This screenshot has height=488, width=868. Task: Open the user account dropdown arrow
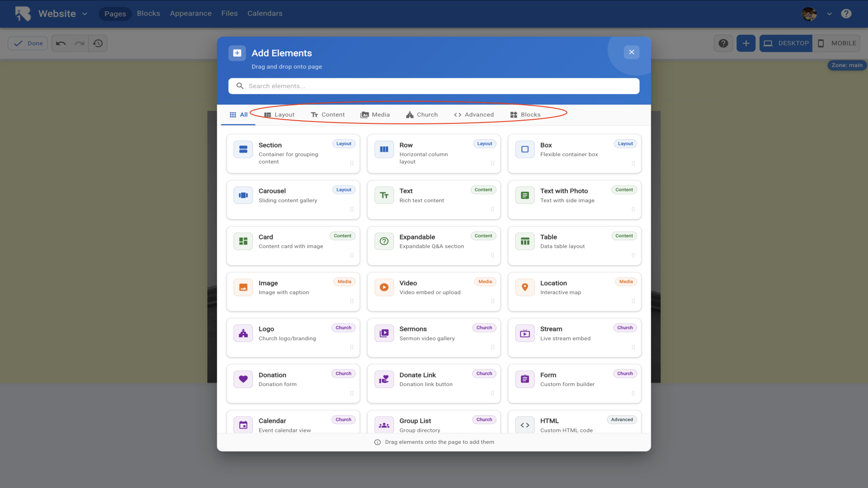[829, 14]
